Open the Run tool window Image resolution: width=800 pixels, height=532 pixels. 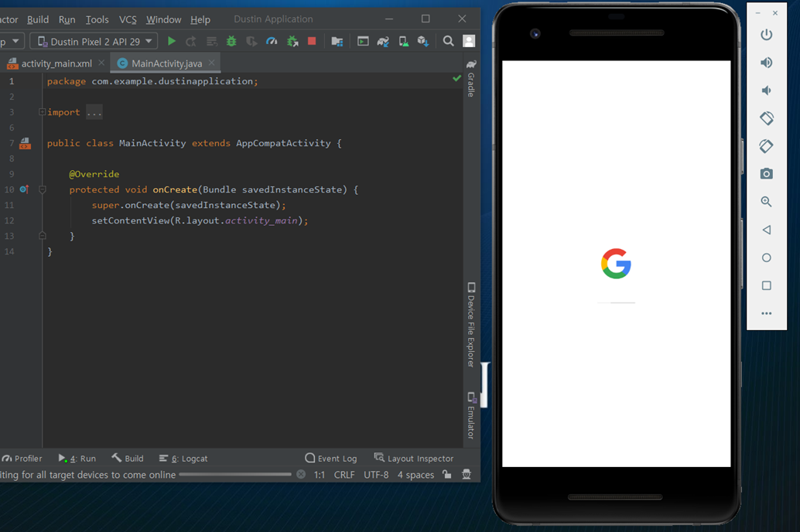[77, 458]
